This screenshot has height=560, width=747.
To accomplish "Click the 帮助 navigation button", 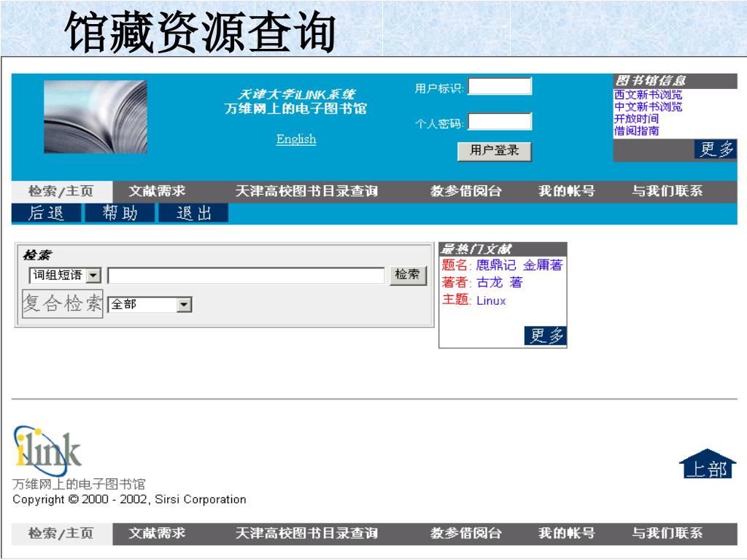I will pos(120,213).
